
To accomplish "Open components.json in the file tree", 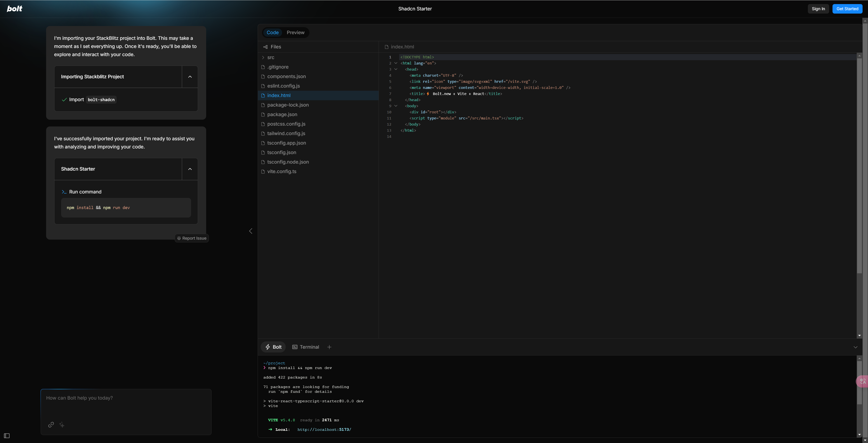I will [318, 76].
